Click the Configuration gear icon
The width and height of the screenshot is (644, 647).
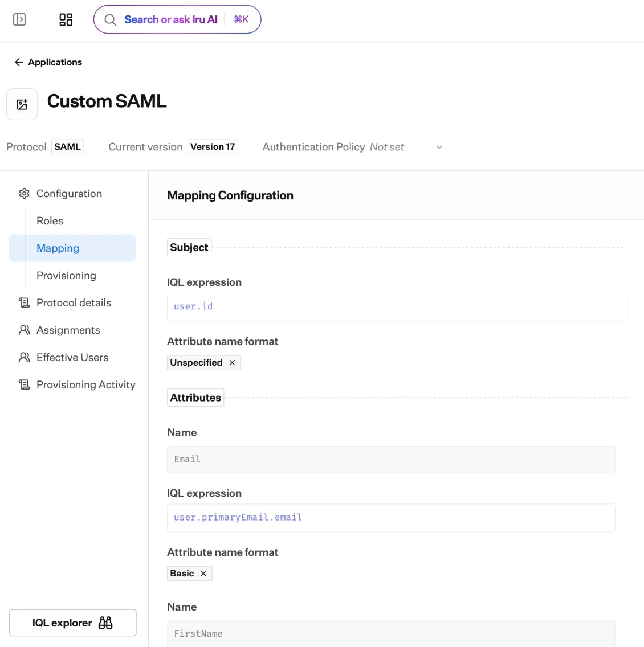click(x=25, y=194)
